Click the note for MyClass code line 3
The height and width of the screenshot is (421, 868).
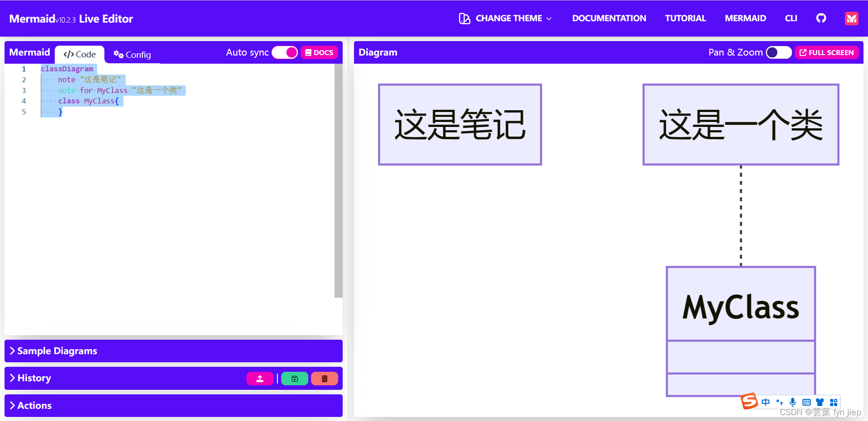120,90
